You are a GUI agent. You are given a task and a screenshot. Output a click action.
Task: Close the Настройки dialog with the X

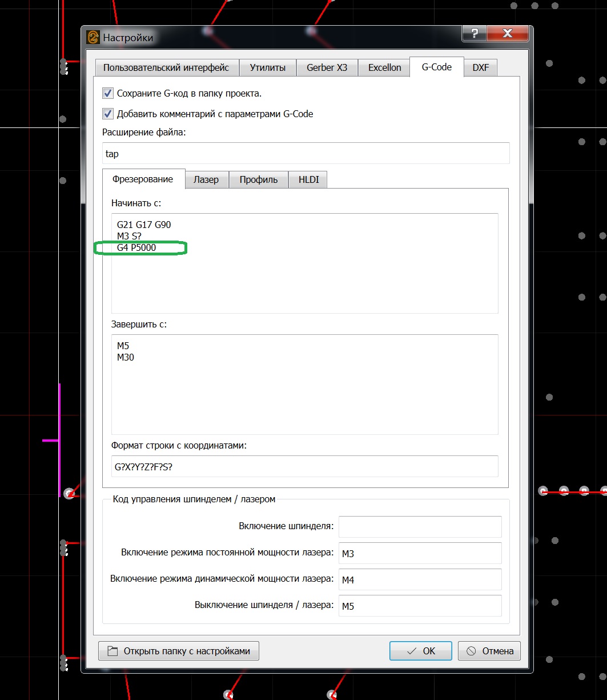506,34
